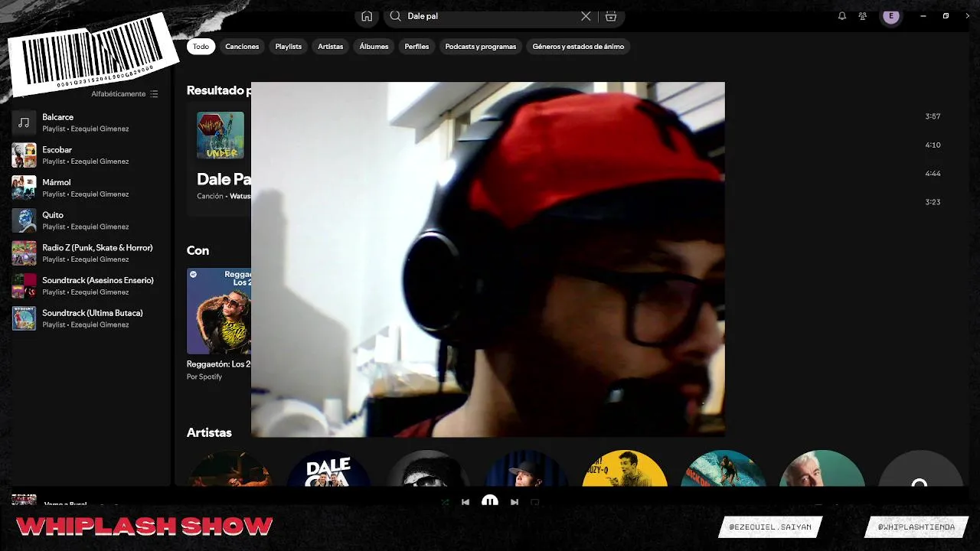The width and height of the screenshot is (980, 551).
Task: Open the Quito playlist
Action: click(x=87, y=220)
